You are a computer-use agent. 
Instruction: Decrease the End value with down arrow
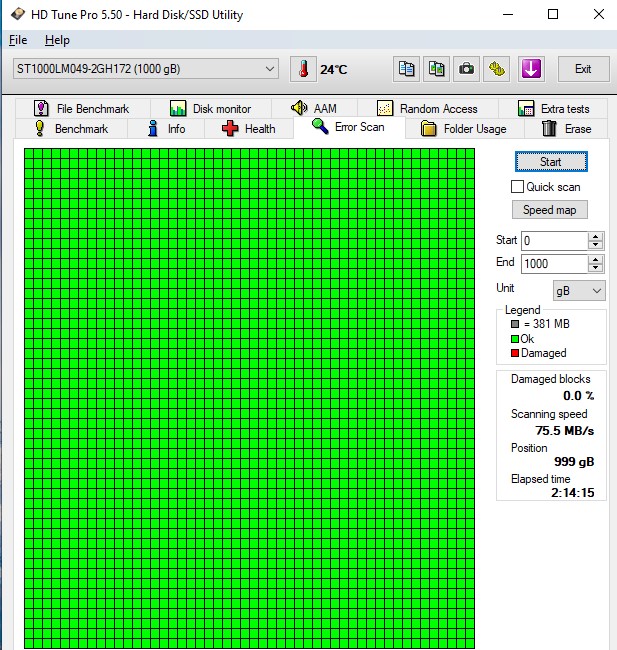click(x=596, y=268)
